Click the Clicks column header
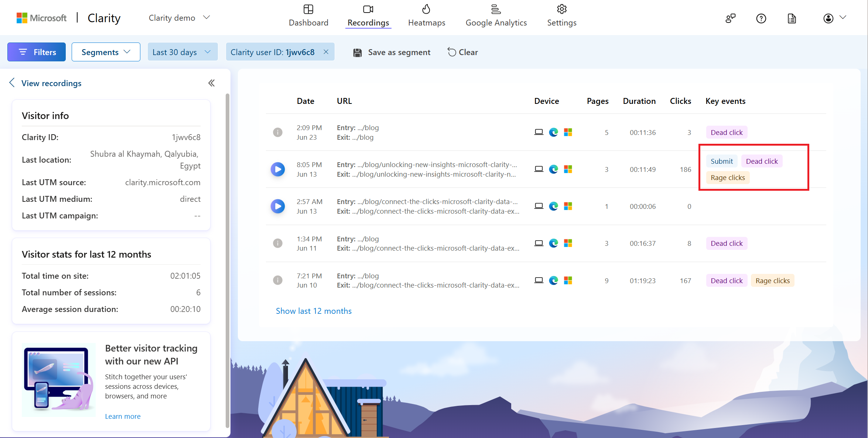Viewport: 868px width, 438px height. click(x=680, y=101)
